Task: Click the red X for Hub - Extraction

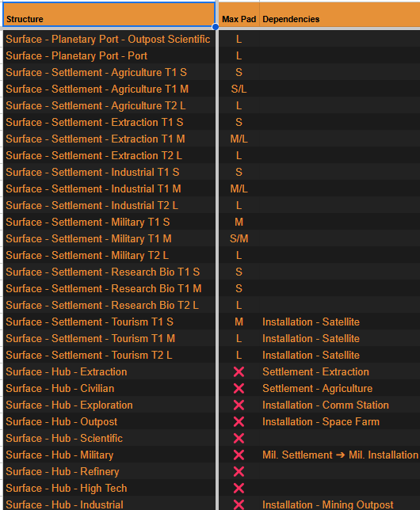Action: pyautogui.click(x=239, y=371)
